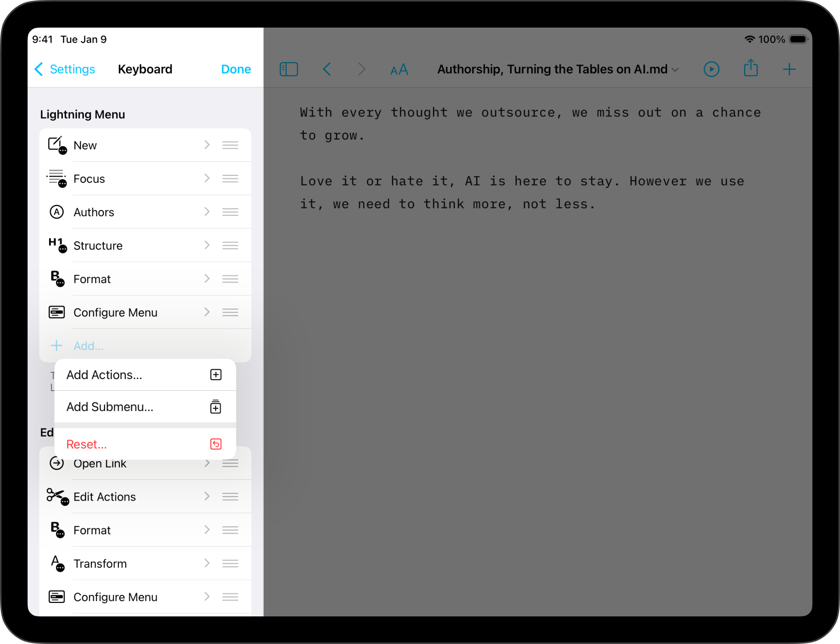The width and height of the screenshot is (840, 644).
Task: Click the Structure H1 icon
Action: pyautogui.click(x=56, y=245)
